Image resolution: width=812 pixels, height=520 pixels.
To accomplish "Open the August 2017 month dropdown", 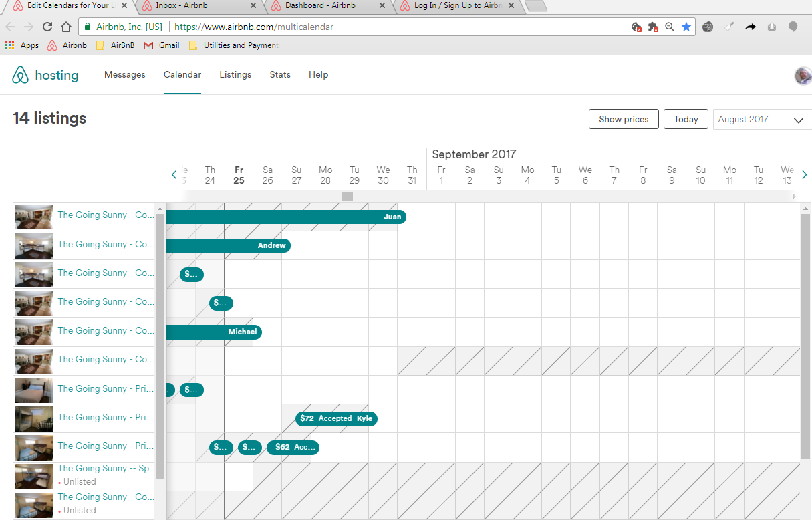I will [x=762, y=120].
